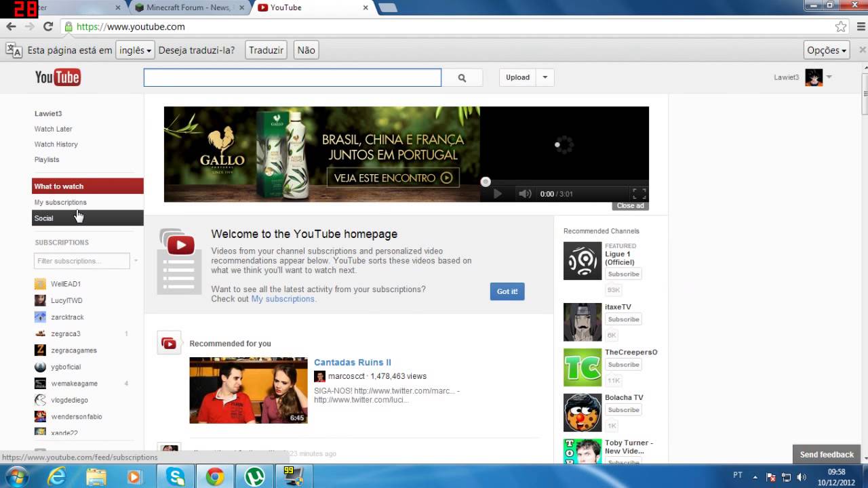Subscribe to Bolacha TV
The height and width of the screenshot is (488, 868).
(x=623, y=410)
